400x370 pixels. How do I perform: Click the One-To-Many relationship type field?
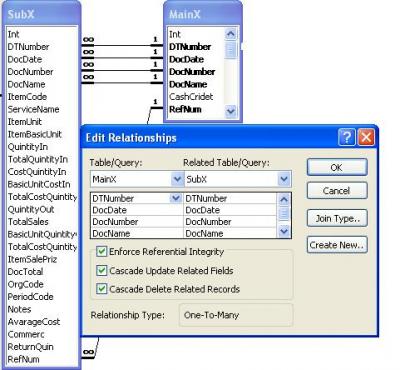coord(236,315)
